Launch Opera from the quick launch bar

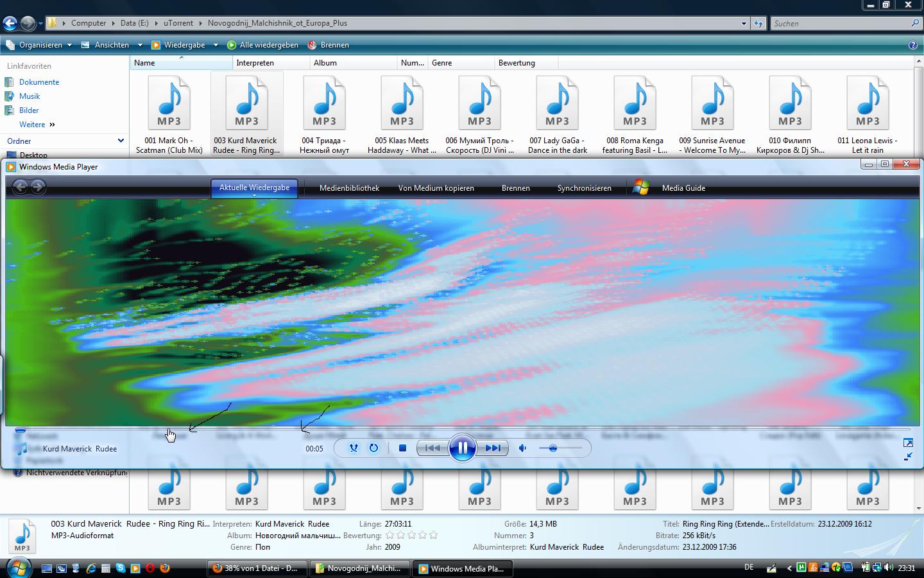pyautogui.click(x=150, y=568)
